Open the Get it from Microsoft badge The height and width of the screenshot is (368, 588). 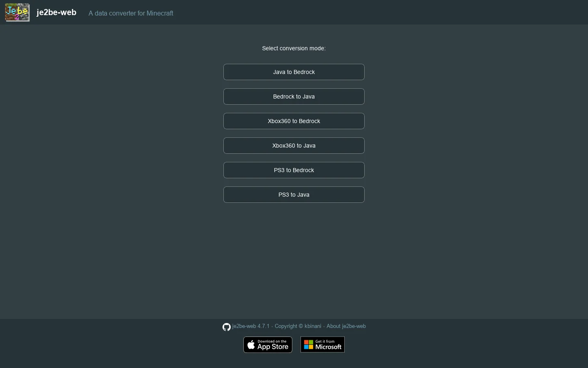point(323,345)
